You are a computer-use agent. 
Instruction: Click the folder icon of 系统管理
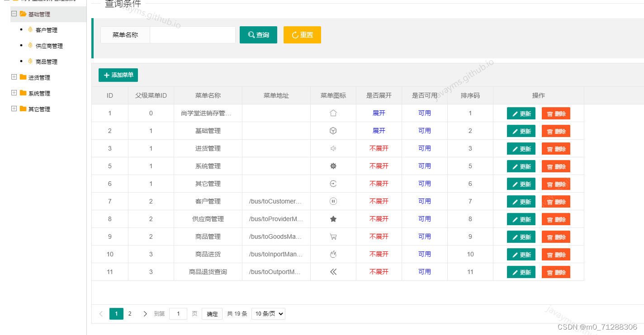point(23,93)
